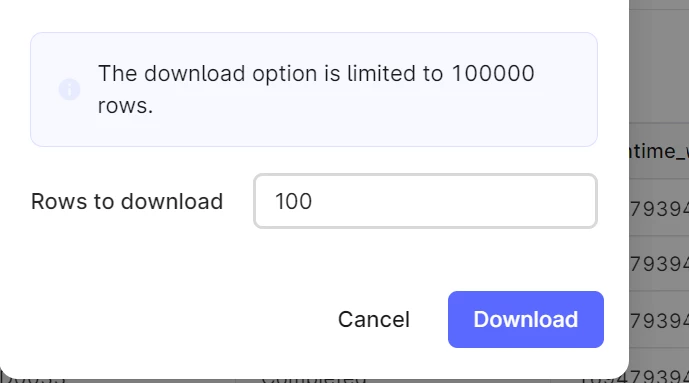
Task: Click the info icon in the download notice
Action: click(69, 90)
